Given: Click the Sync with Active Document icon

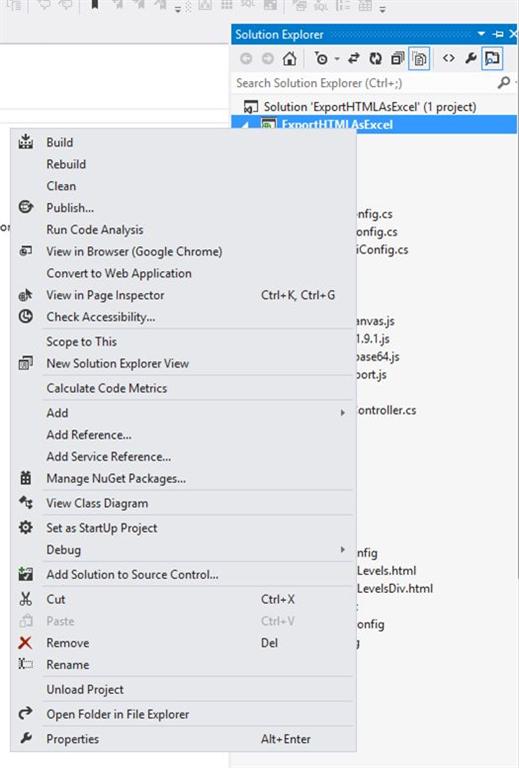Looking at the screenshot, I should pyautogui.click(x=353, y=59).
